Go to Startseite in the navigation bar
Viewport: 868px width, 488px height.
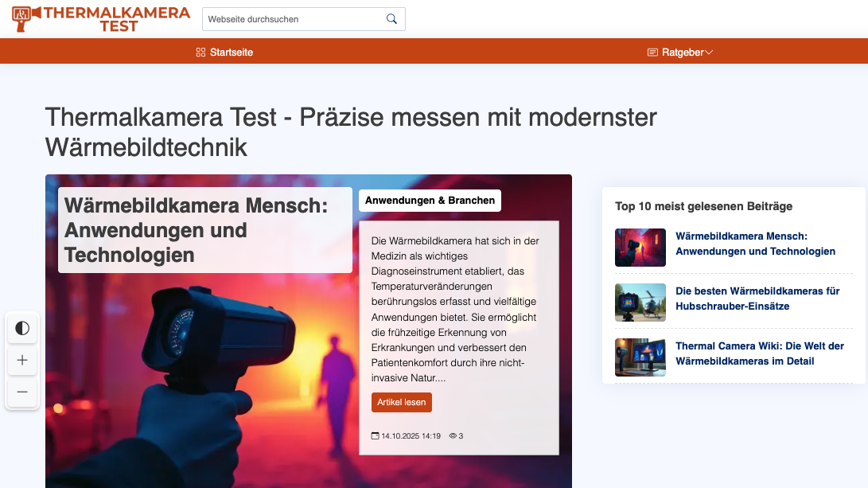(231, 53)
